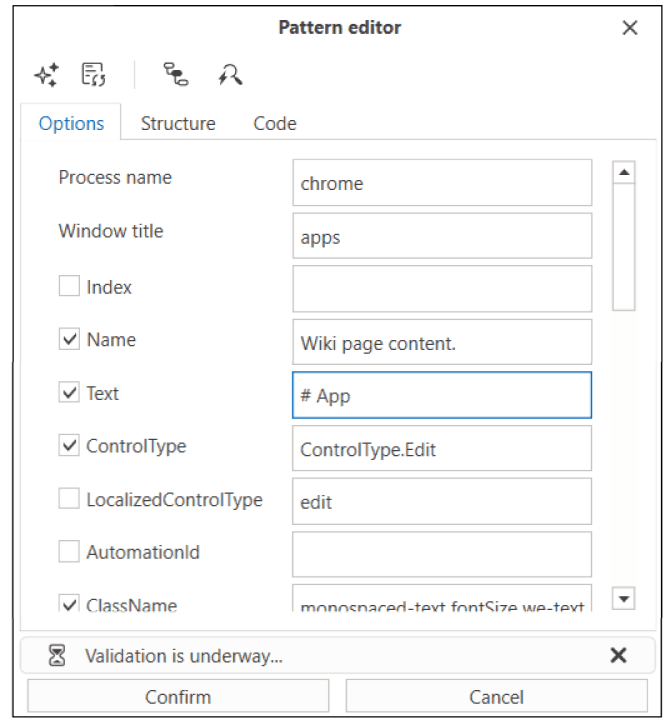This screenshot has height=724, width=670.
Task: Click the tree hierarchy toolbar icon
Action: 176,75
